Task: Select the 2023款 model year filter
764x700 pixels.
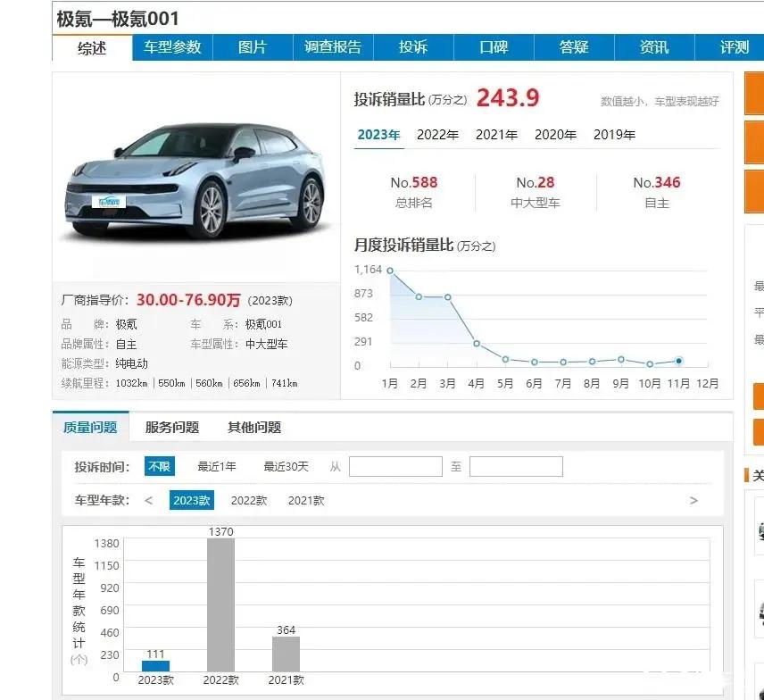Action: point(192,501)
